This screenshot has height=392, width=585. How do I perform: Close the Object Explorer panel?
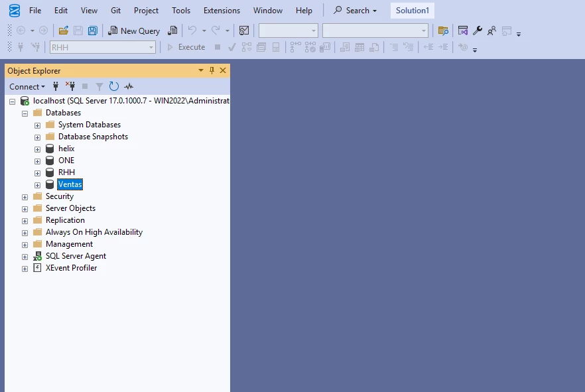223,70
